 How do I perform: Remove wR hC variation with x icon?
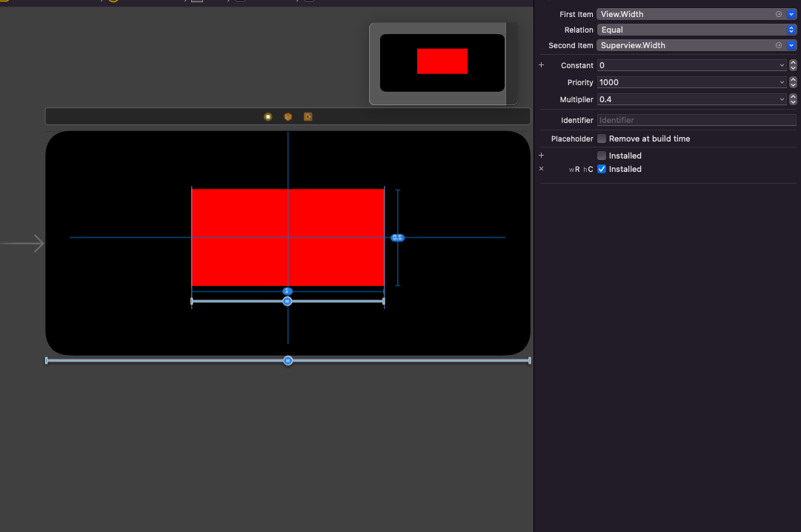pyautogui.click(x=542, y=169)
